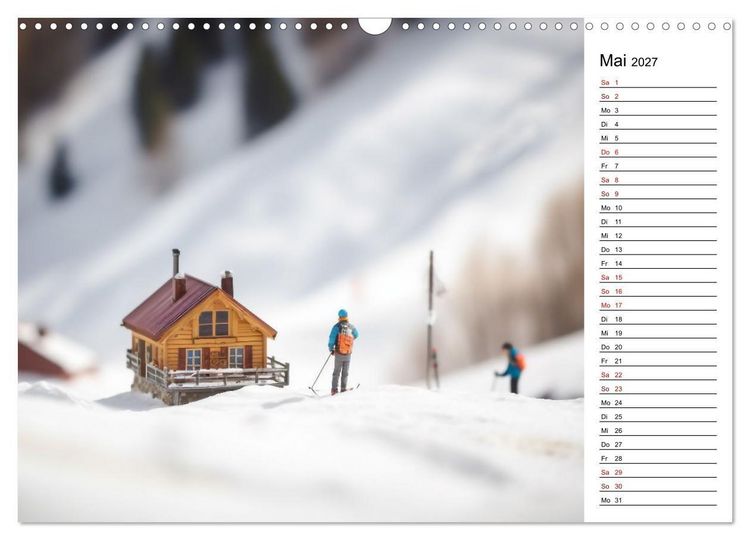Select the 'Do 20' date row

pos(658,347)
